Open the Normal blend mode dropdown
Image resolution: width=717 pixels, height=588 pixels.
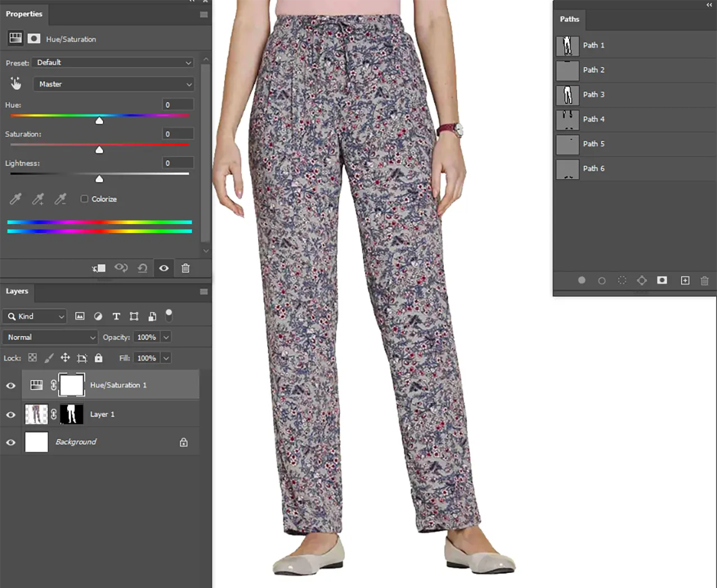coord(50,337)
